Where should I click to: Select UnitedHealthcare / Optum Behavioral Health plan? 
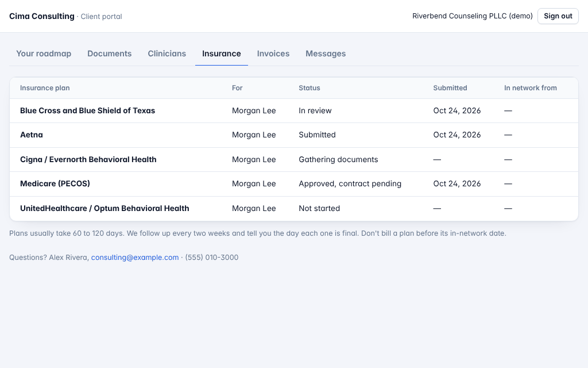105,208
